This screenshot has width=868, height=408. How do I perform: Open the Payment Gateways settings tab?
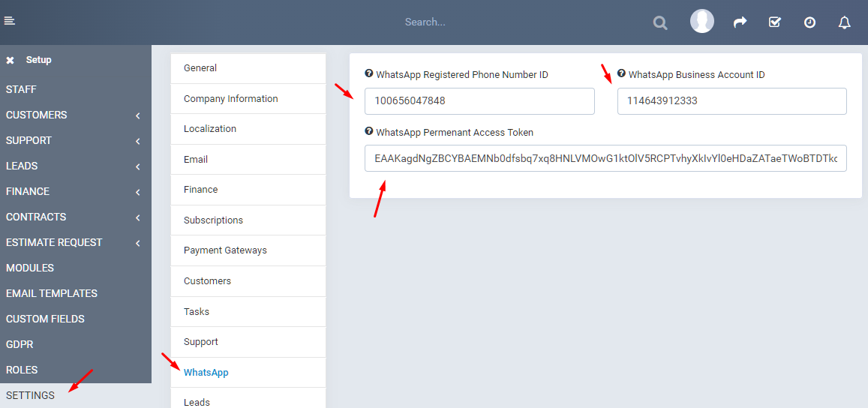point(225,250)
